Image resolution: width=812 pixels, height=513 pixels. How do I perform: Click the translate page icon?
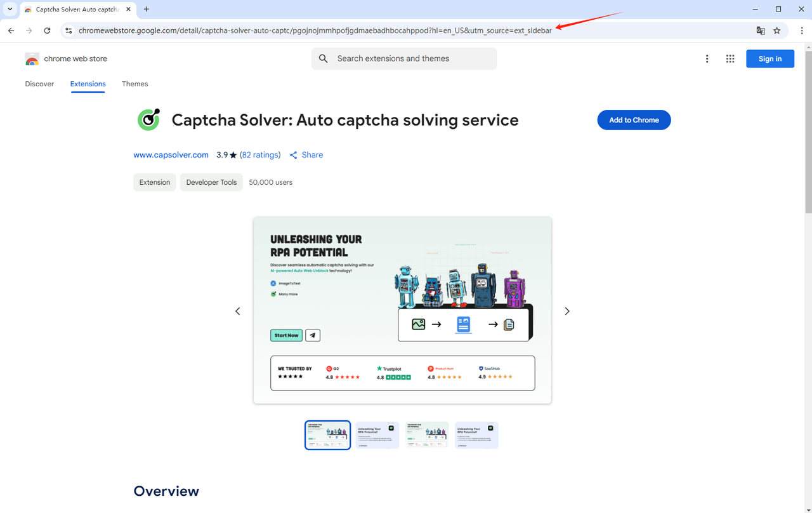click(761, 30)
